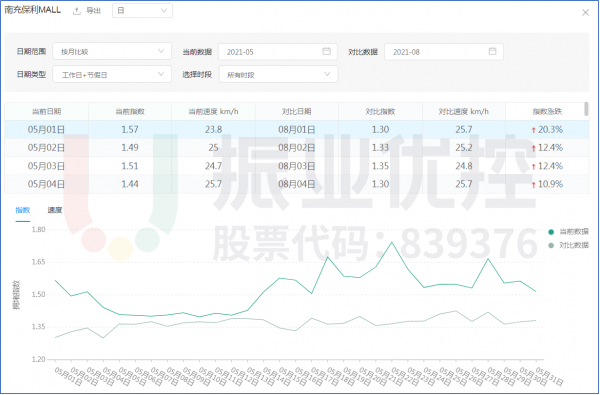
Task: Select the 2021-05 current data field
Action: click(x=278, y=51)
